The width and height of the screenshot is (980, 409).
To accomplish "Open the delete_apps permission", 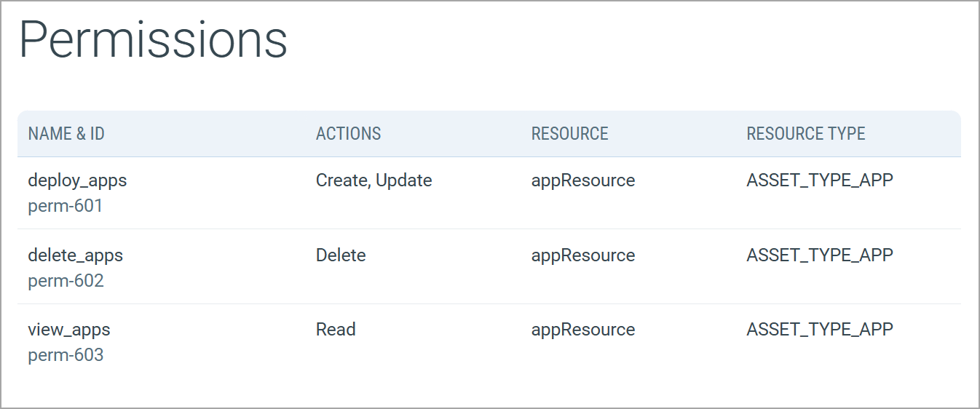I will tap(75, 255).
